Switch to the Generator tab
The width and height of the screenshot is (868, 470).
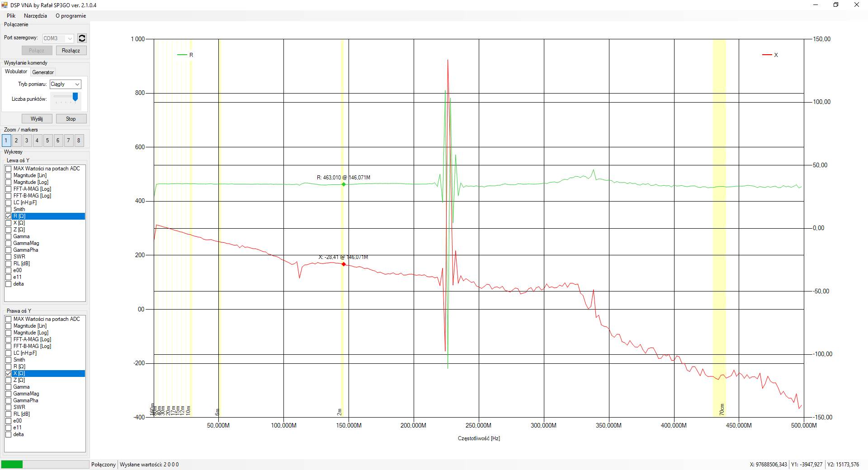43,72
